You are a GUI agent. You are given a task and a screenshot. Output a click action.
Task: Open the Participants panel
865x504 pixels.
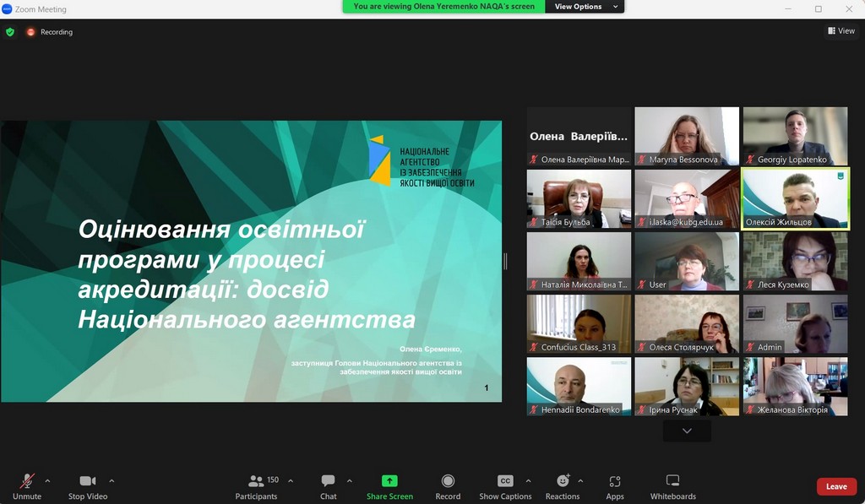pos(256,485)
